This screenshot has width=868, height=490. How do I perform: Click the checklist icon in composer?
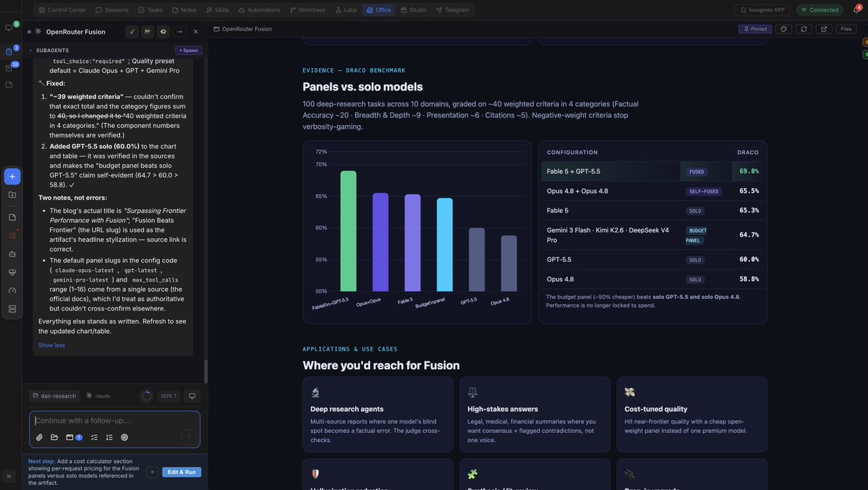94,437
